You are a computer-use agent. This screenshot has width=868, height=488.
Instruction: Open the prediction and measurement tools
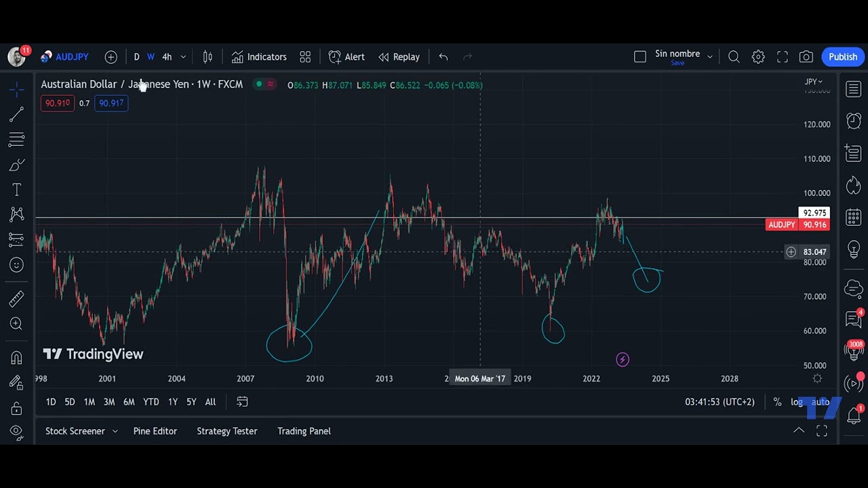[17, 240]
